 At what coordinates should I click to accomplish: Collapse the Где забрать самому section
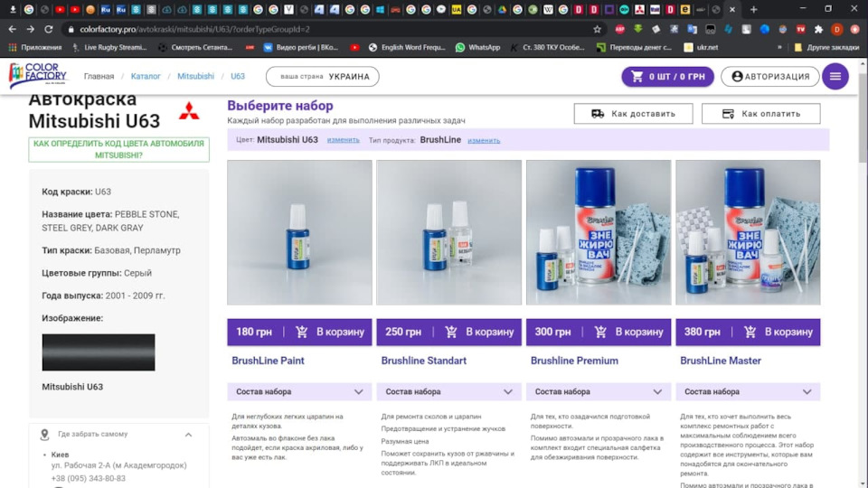click(x=188, y=435)
